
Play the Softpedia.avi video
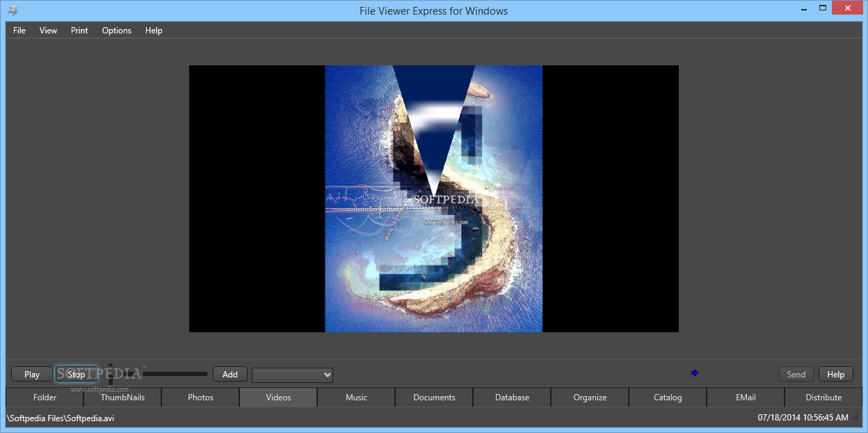(32, 375)
